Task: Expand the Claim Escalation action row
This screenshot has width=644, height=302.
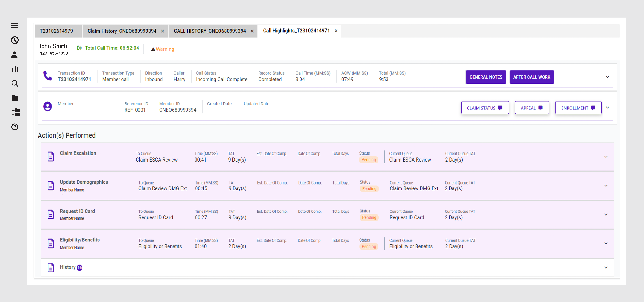Action: tap(606, 157)
